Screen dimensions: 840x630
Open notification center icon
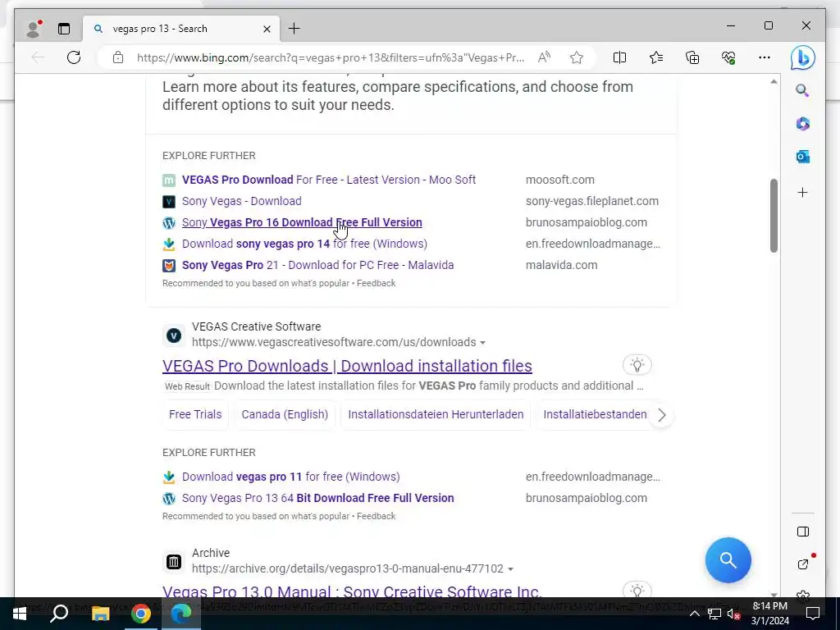pos(813,614)
